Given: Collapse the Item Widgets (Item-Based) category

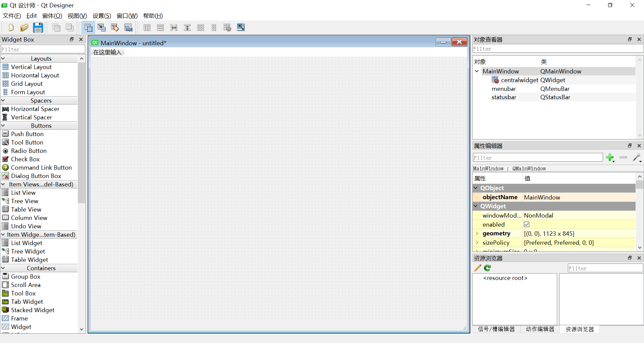Looking at the screenshot, I should 3,234.
